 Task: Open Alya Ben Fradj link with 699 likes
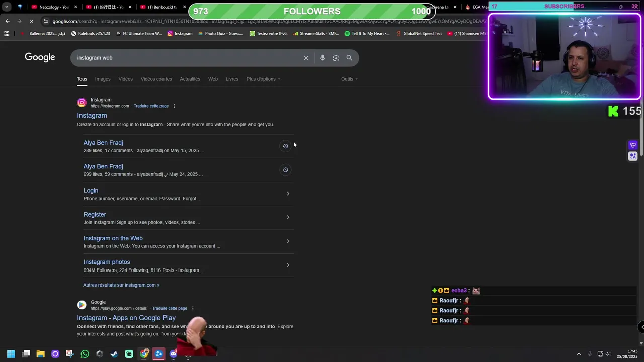[103, 166]
